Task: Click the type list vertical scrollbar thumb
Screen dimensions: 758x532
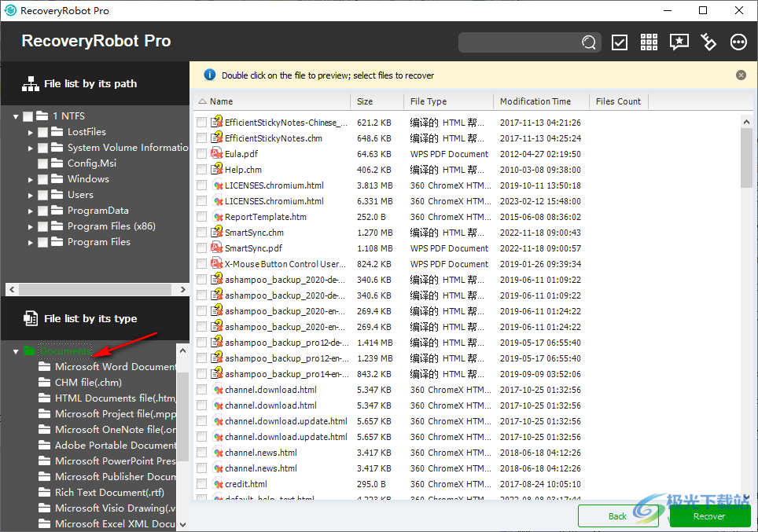Action: 182,416
